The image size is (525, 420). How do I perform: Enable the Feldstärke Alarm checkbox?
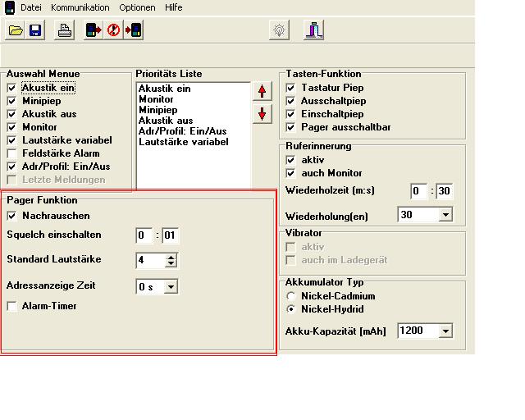pos(11,153)
